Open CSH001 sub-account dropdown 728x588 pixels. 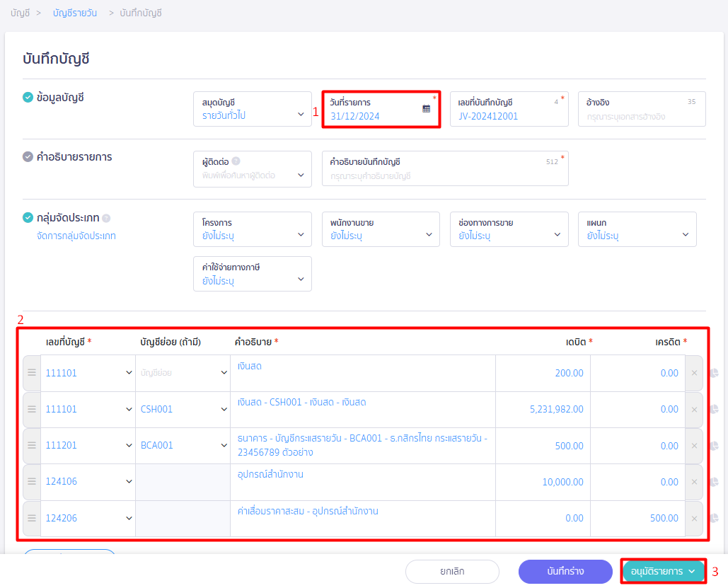tap(183, 410)
